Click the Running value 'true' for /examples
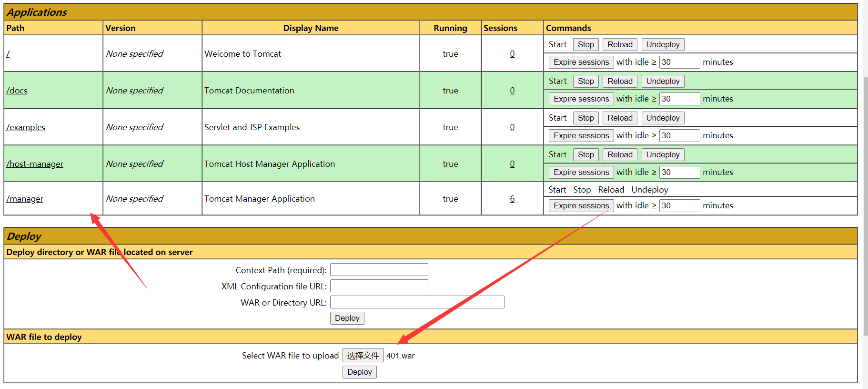Viewport: 868px width, 389px height. point(450,127)
